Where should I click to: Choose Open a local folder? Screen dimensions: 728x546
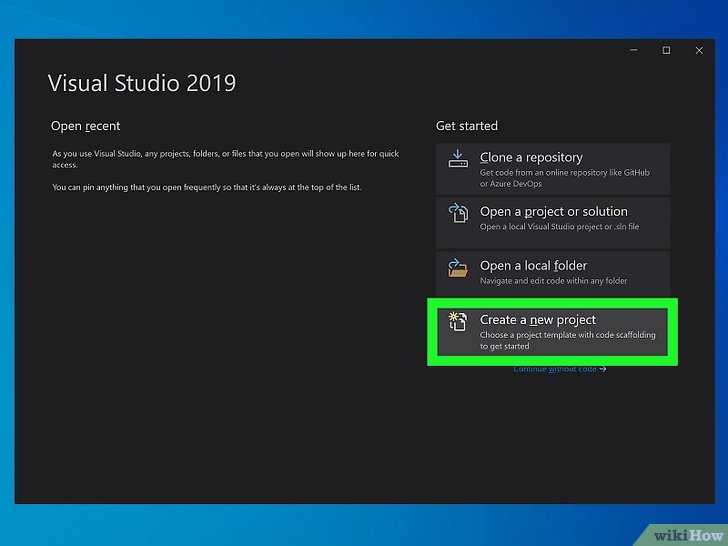552,274
